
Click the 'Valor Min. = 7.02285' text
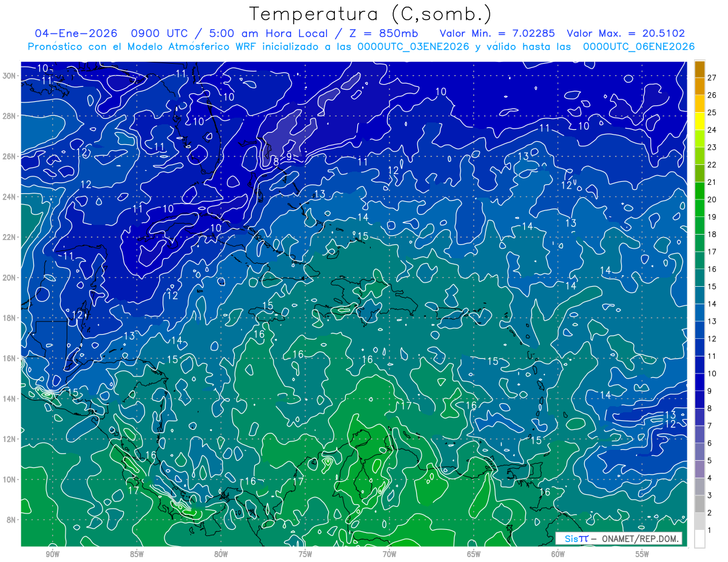tap(497, 33)
